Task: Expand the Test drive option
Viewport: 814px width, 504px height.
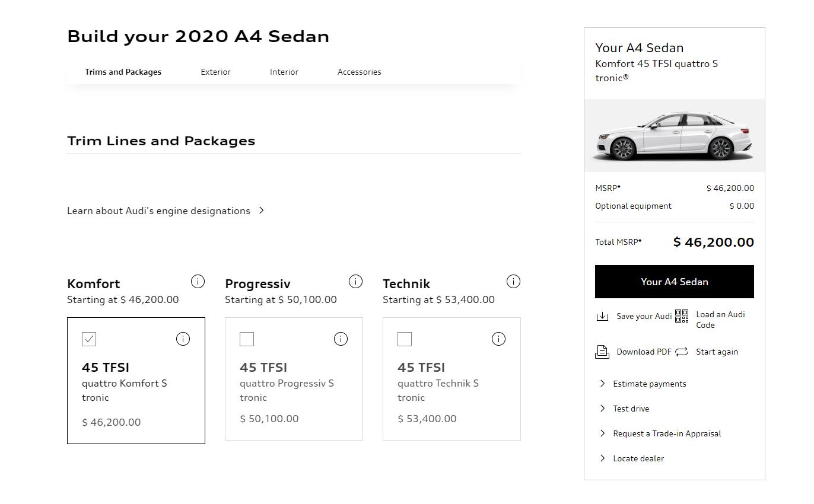Action: tap(631, 409)
